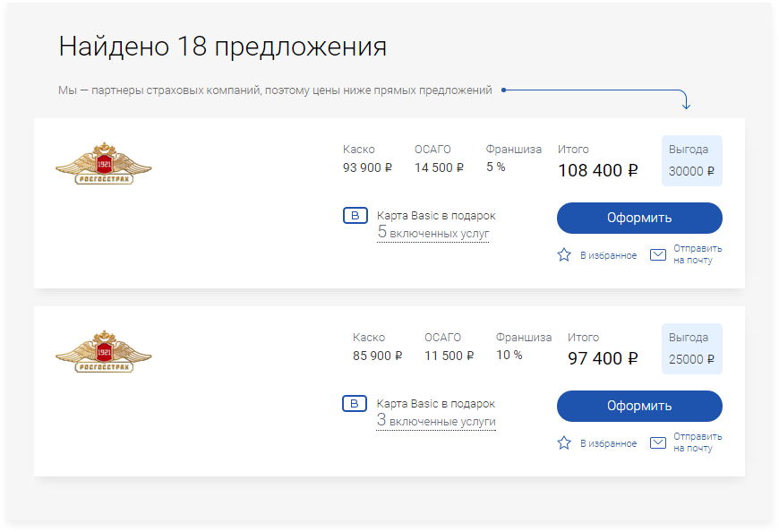This screenshot has height=532, width=779.
Task: Expand '3 включенные услуги' details
Action: [x=435, y=420]
